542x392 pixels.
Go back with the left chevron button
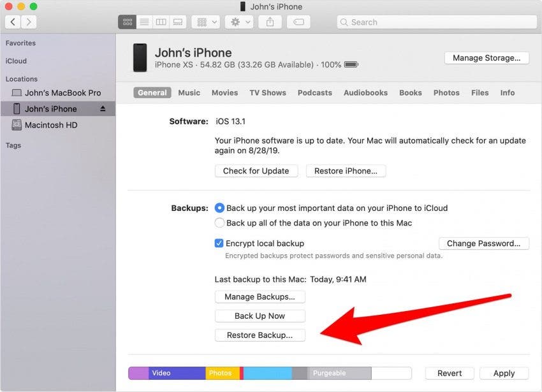(13, 22)
